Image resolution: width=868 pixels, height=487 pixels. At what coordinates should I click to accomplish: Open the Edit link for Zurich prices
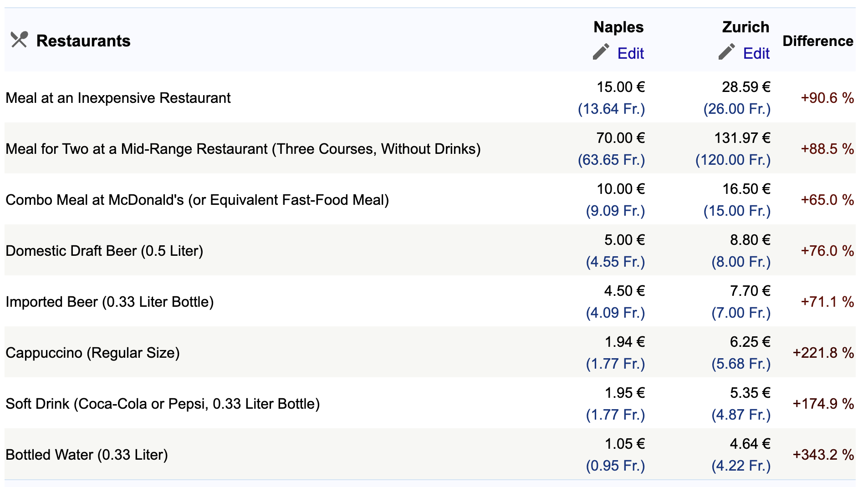coord(756,53)
